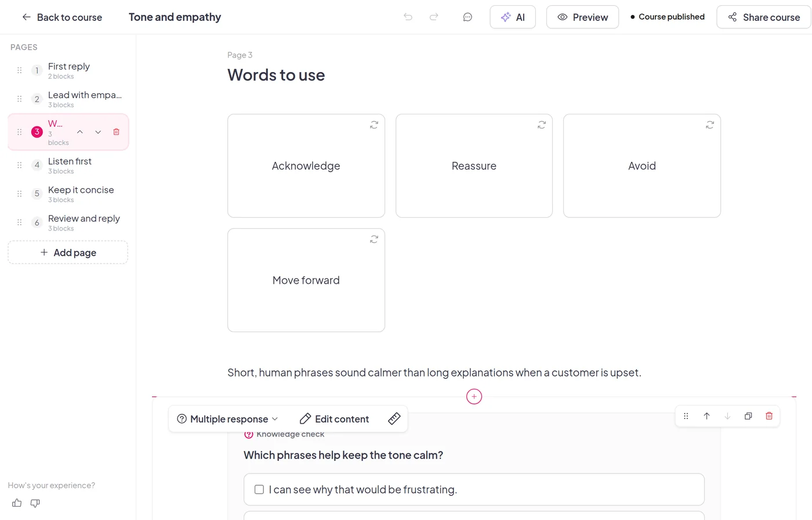Click the paragraph starting 'Short, human phrases'
The height and width of the screenshot is (520, 812).
point(434,373)
